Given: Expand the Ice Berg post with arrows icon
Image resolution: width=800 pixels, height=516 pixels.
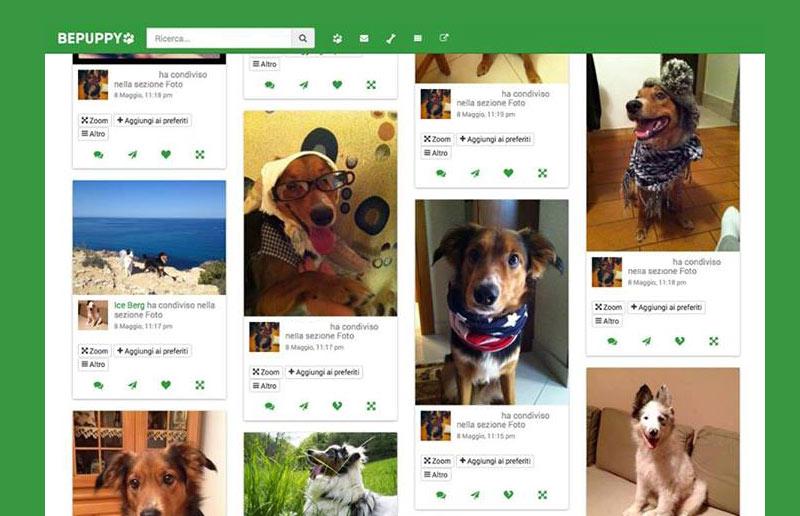Looking at the screenshot, I should click(x=200, y=385).
